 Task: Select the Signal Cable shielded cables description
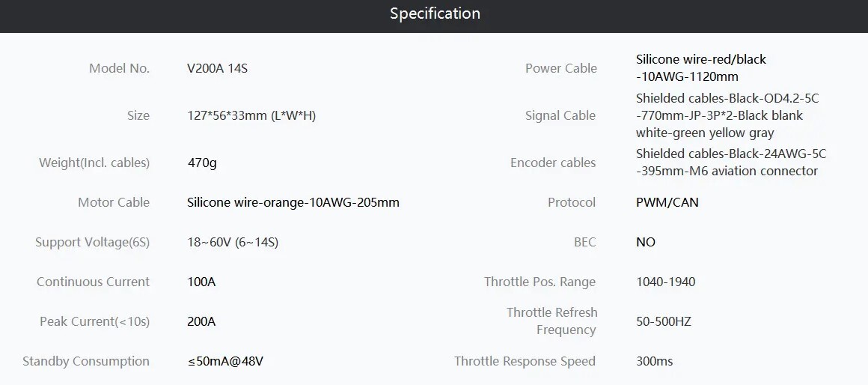click(x=727, y=116)
